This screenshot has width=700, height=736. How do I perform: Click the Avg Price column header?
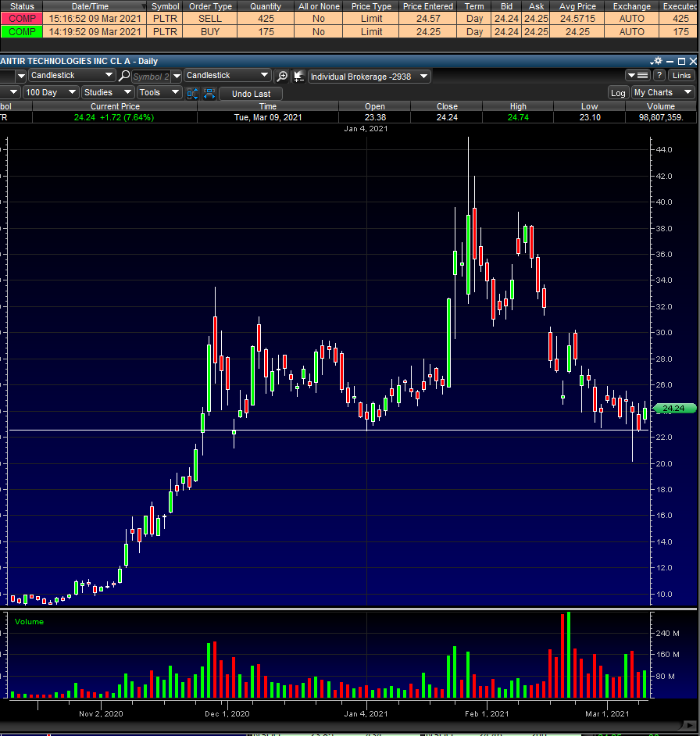pyautogui.click(x=577, y=6)
